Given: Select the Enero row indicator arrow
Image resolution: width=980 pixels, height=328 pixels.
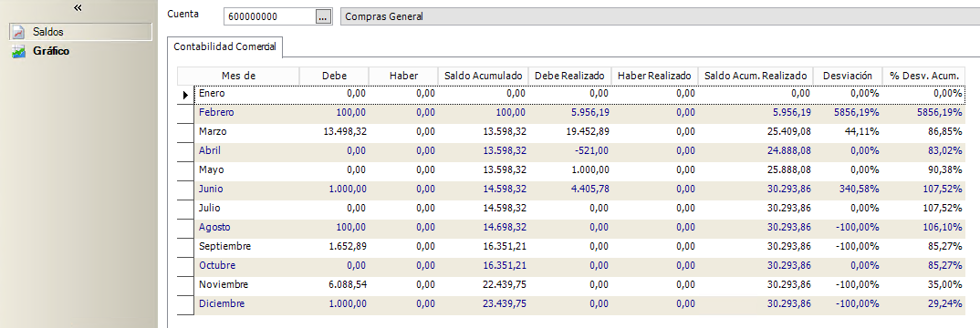Looking at the screenshot, I should (x=185, y=94).
